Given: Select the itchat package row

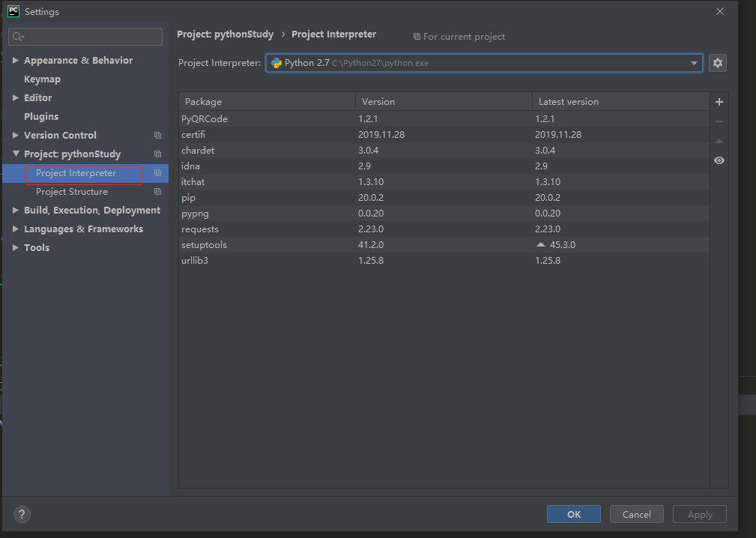Looking at the screenshot, I should (444, 182).
